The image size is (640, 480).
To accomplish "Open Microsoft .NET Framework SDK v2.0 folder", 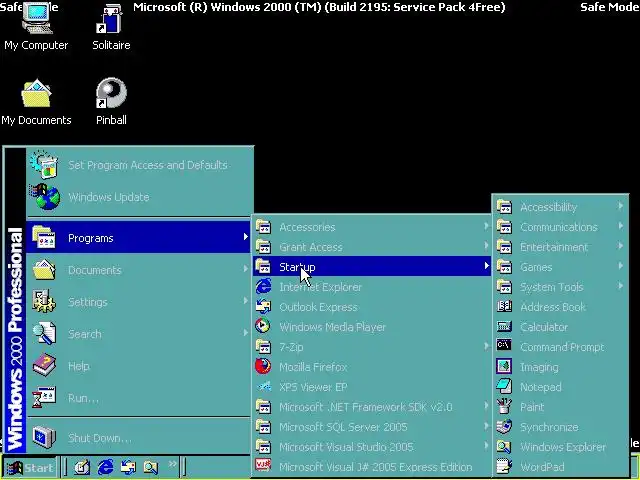I will click(372, 407).
